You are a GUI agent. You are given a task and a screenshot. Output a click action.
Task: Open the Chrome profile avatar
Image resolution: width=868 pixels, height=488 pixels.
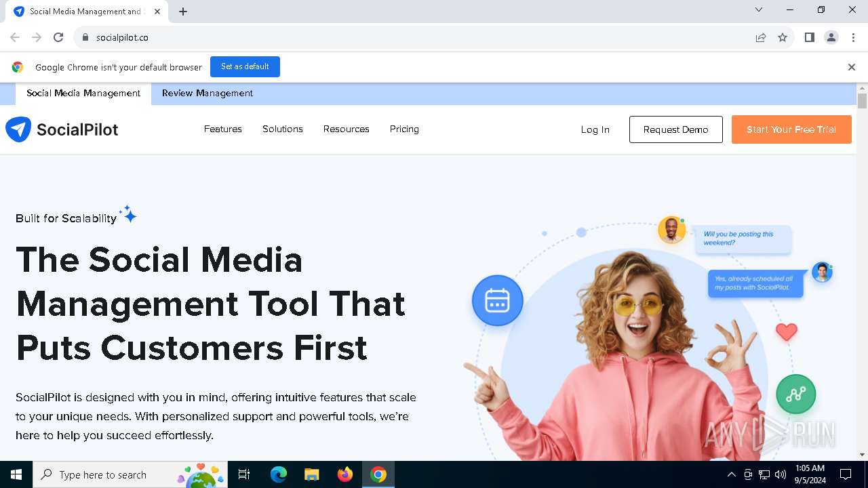pos(831,37)
